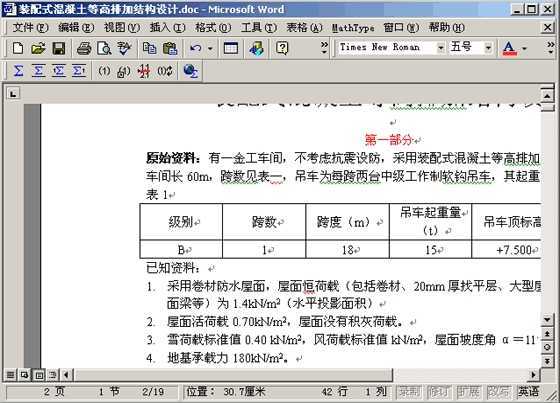The width and height of the screenshot is (560, 403).
Task: Save the document with floppy icon
Action: coord(59,48)
